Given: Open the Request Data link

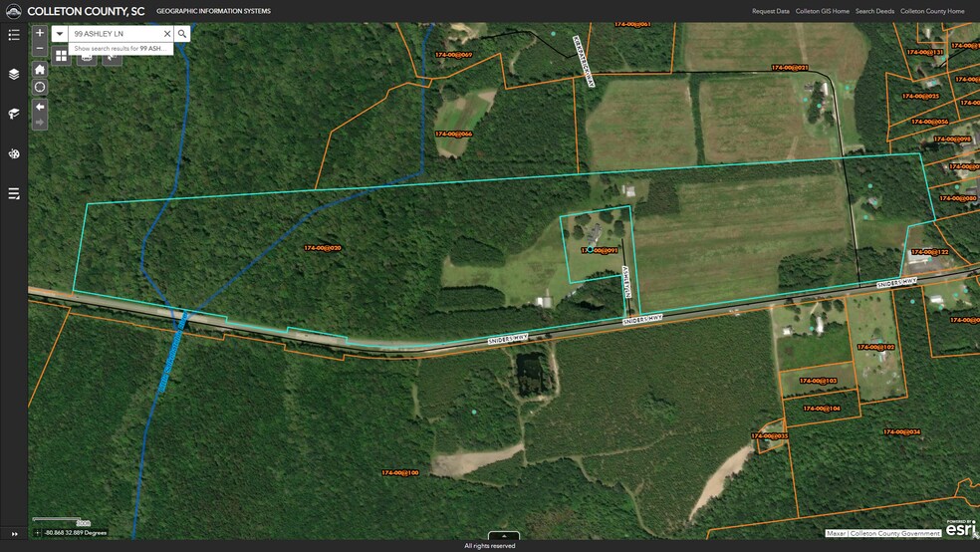Looking at the screenshot, I should point(770,11).
